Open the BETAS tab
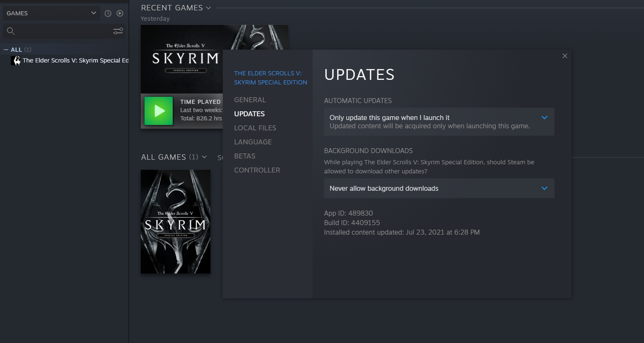 (245, 156)
